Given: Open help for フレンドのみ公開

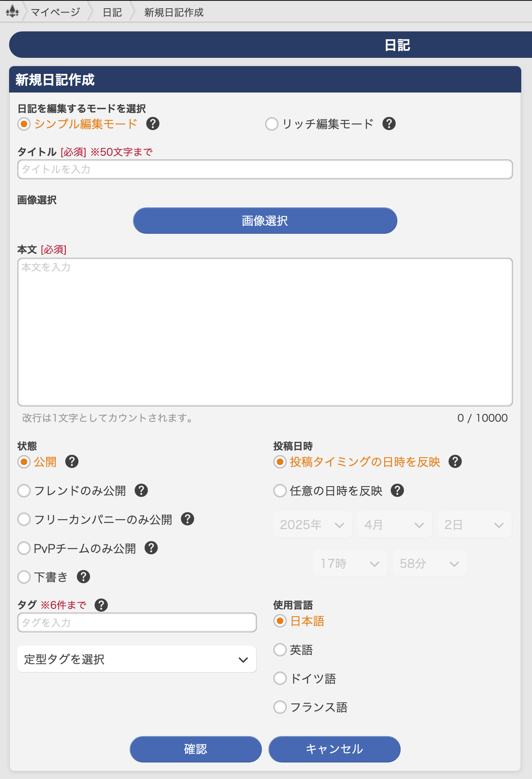Looking at the screenshot, I should 141,490.
